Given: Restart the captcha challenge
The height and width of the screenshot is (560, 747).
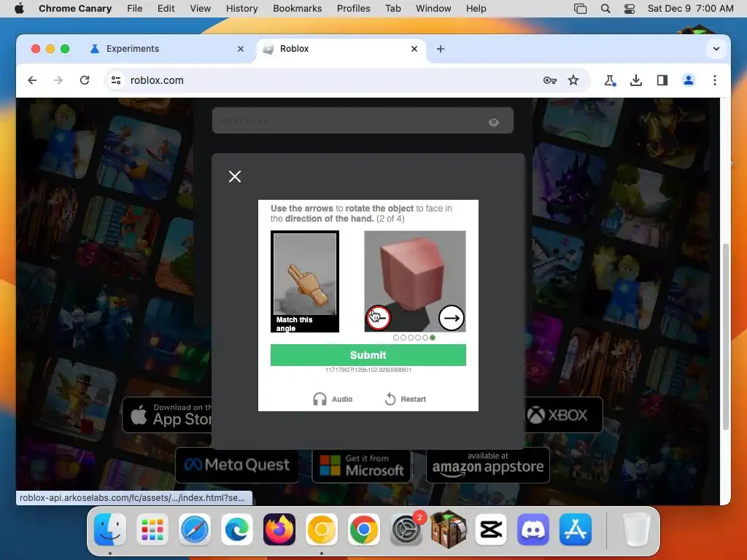Looking at the screenshot, I should coord(406,399).
